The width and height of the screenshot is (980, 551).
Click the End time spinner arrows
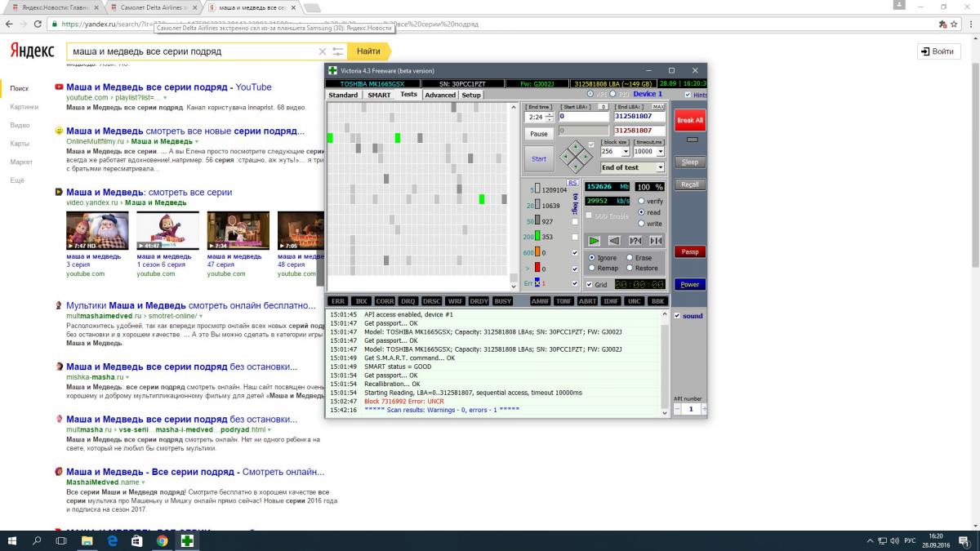tap(549, 117)
